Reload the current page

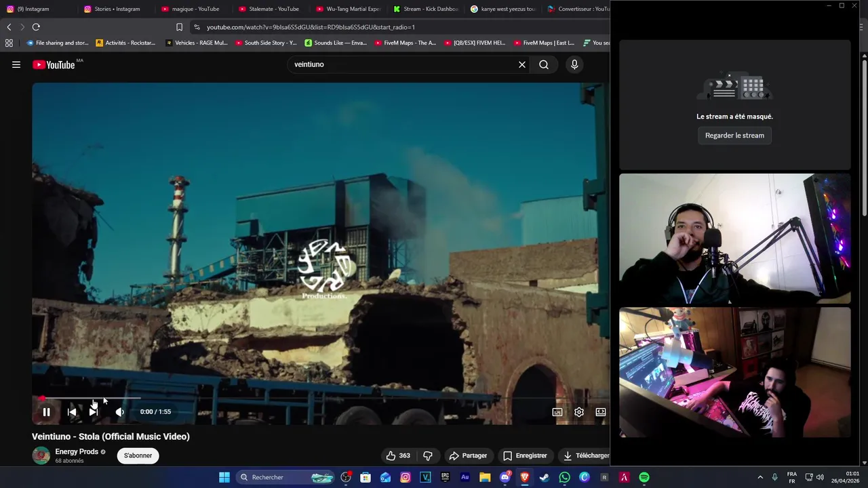point(36,27)
